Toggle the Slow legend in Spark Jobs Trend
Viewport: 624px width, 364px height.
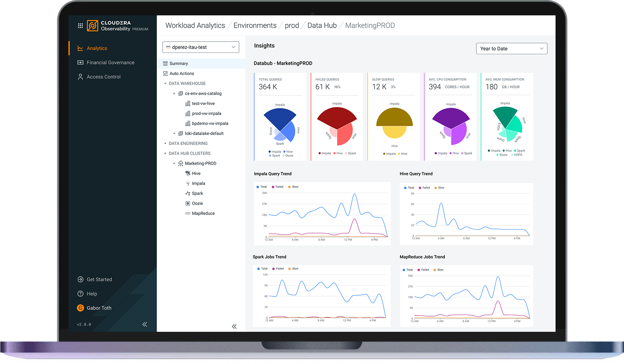294,269
